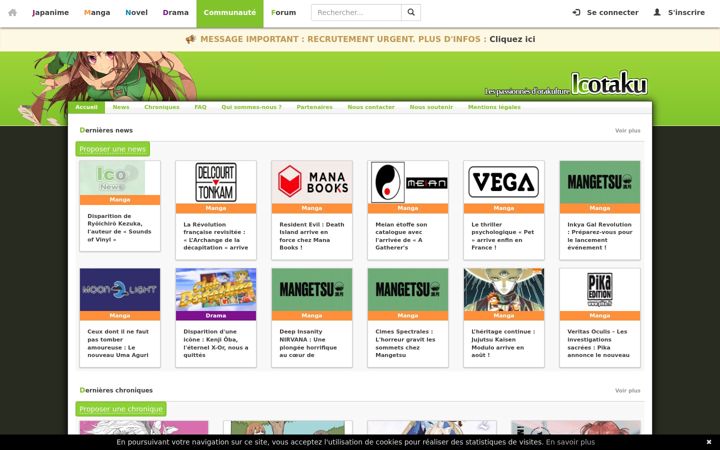Open 'Resident Evil : Death Island' article
This screenshot has height=450, width=720.
pyautogui.click(x=312, y=236)
